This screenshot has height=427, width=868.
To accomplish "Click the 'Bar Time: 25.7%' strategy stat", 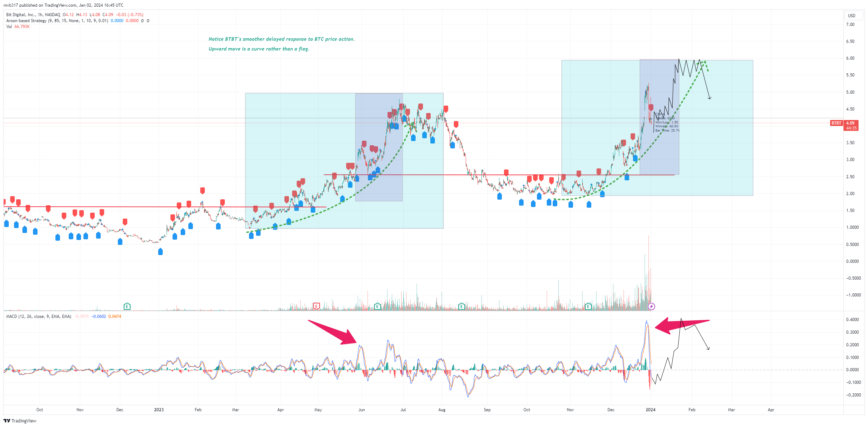I will point(667,131).
